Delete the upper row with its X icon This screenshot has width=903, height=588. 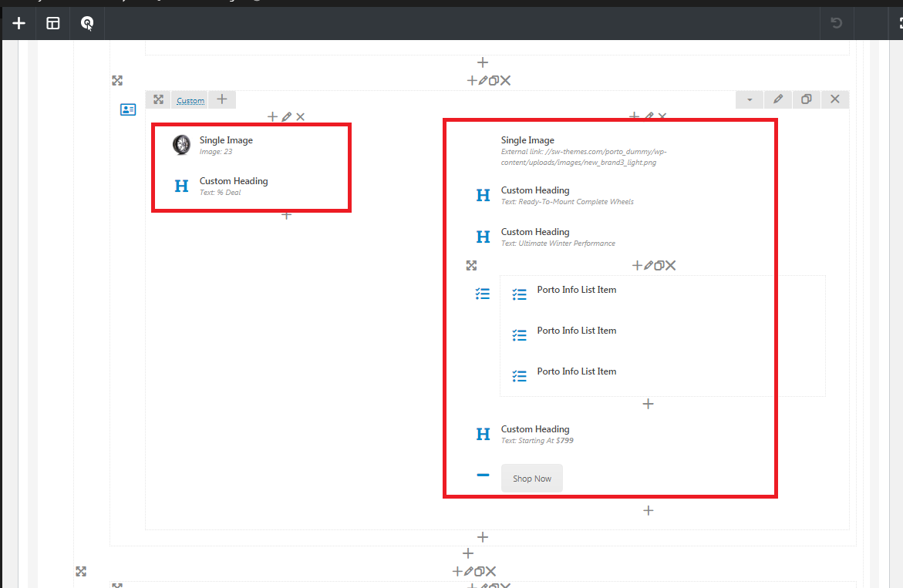(x=505, y=81)
